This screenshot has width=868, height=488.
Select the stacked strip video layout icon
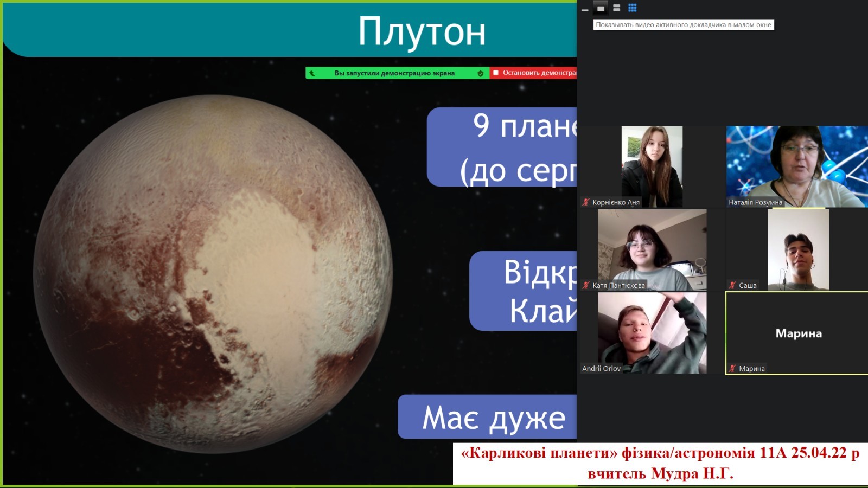[x=616, y=8]
